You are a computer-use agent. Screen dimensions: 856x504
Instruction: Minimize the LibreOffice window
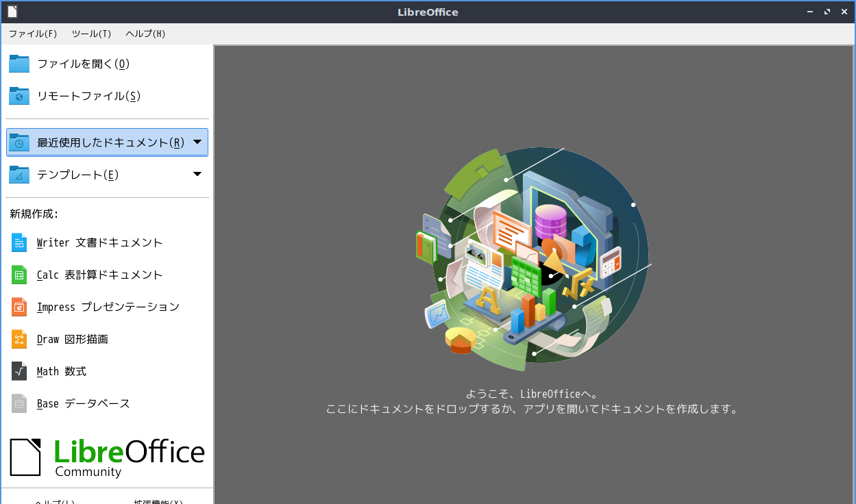click(810, 12)
